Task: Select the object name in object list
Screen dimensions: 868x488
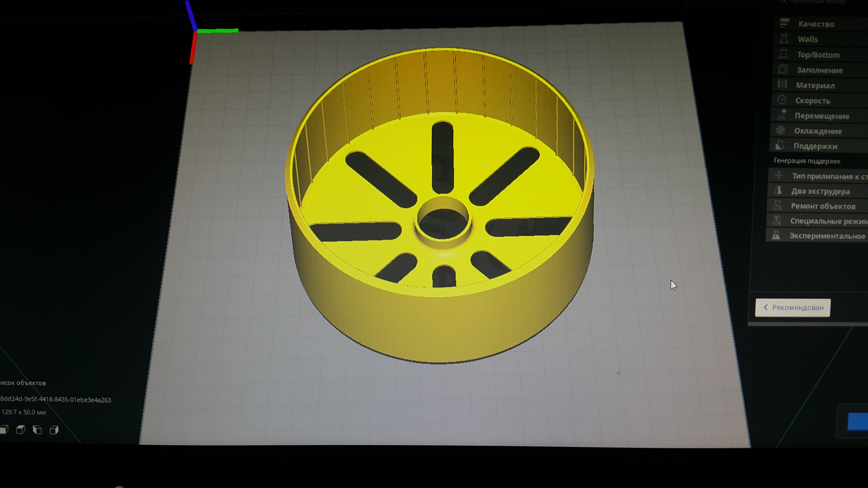Action: click(56, 399)
